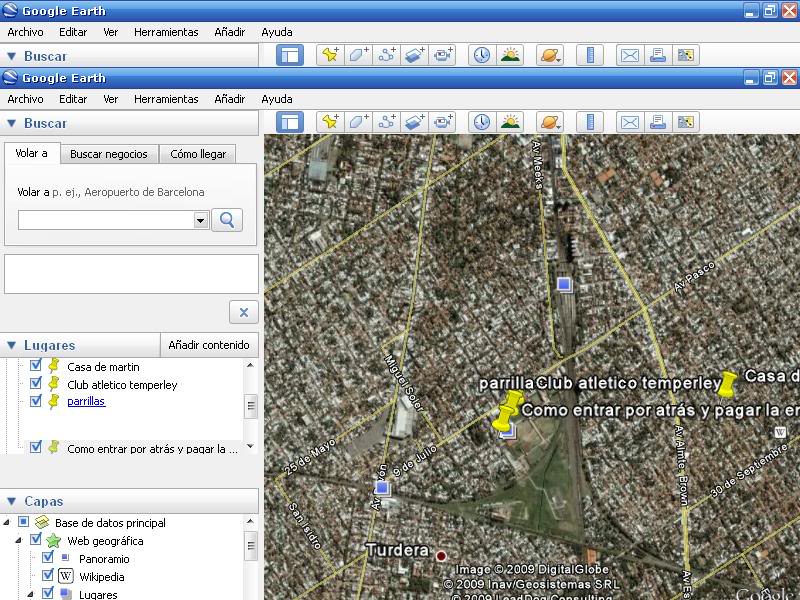The image size is (800, 600).
Task: Disable the Wikipedia layer checkbox
Action: click(48, 575)
